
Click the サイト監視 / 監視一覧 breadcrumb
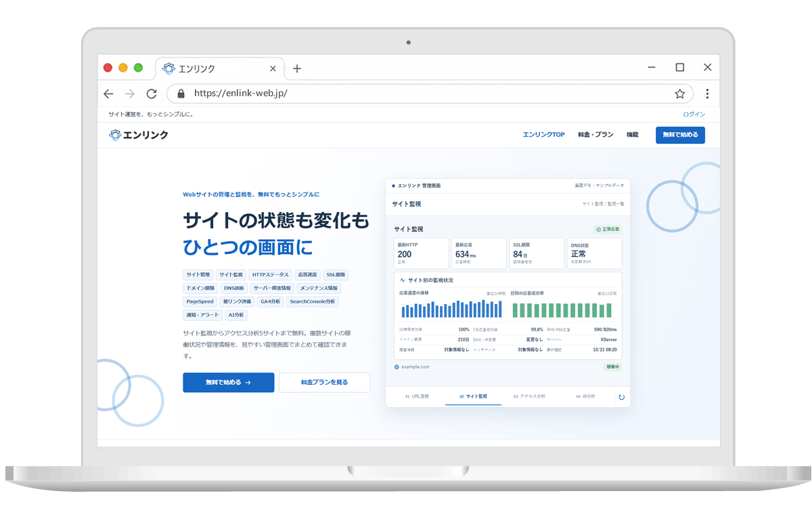point(603,204)
